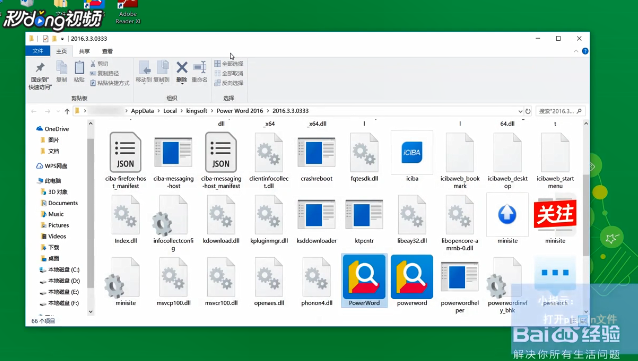Select Music in the navigation pane
The width and height of the screenshot is (638, 361).
click(52, 214)
